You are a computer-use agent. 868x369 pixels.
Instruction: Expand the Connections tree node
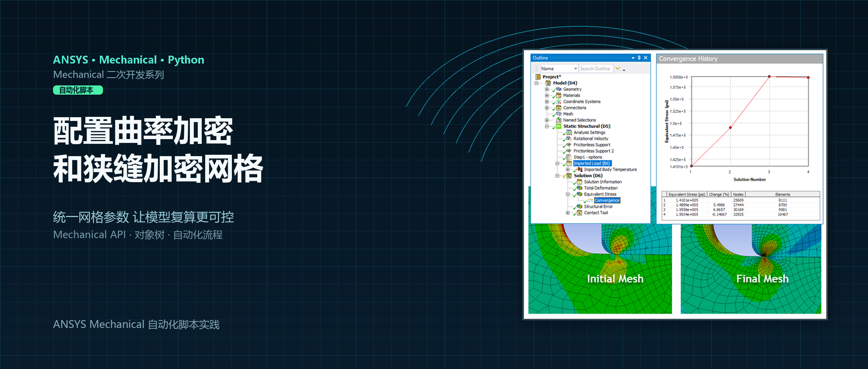pos(547,108)
